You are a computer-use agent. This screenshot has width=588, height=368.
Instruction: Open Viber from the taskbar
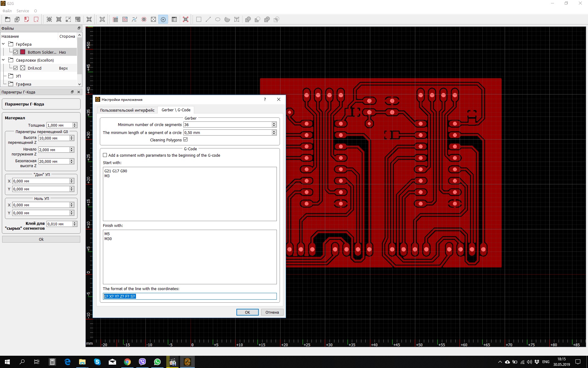click(x=142, y=362)
